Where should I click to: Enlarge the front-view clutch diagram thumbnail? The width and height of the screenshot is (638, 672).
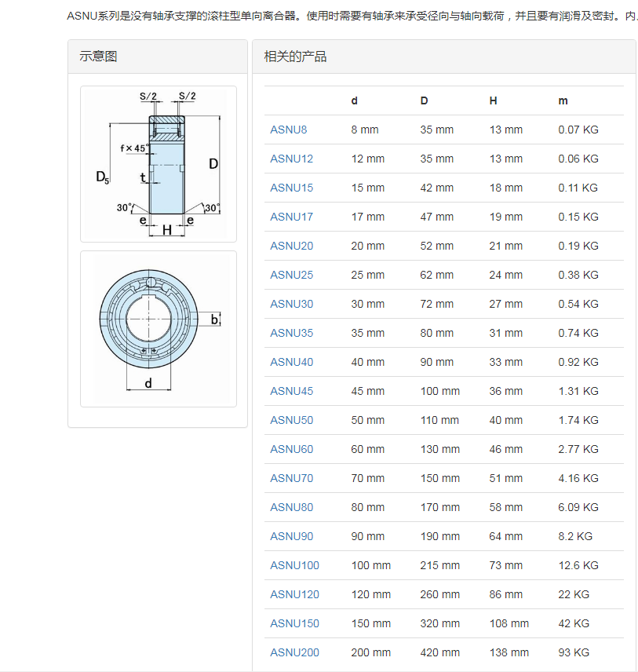click(158, 328)
